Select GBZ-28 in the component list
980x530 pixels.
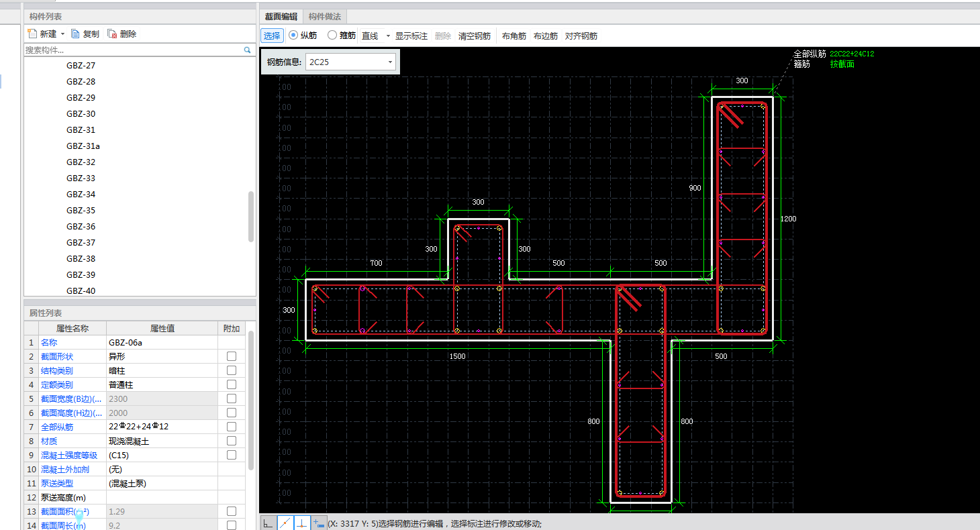tap(81, 82)
